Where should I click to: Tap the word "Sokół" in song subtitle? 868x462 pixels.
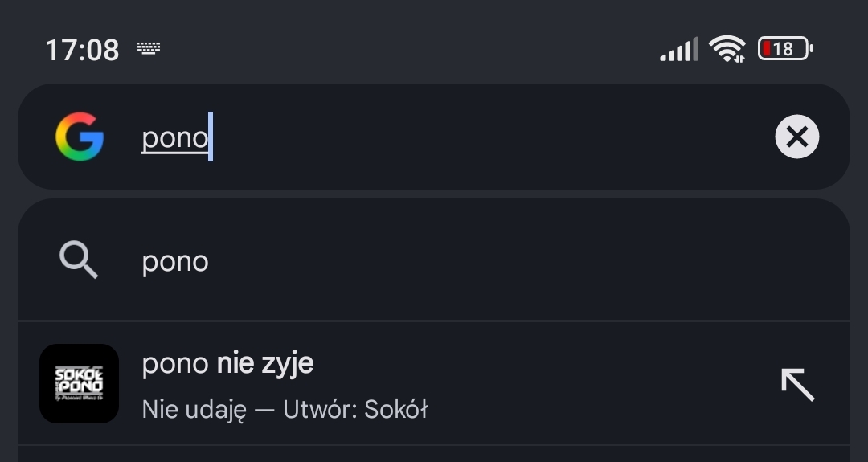coord(395,410)
